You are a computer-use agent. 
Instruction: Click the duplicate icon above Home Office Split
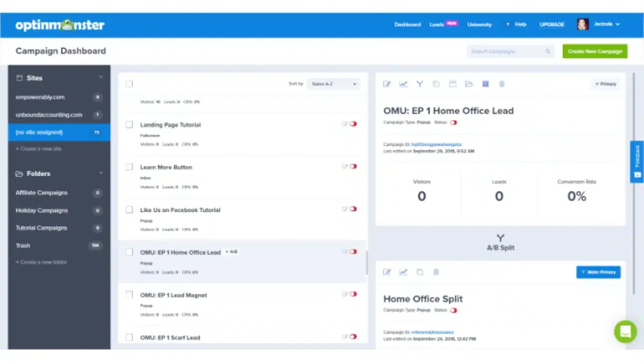pyautogui.click(x=420, y=272)
